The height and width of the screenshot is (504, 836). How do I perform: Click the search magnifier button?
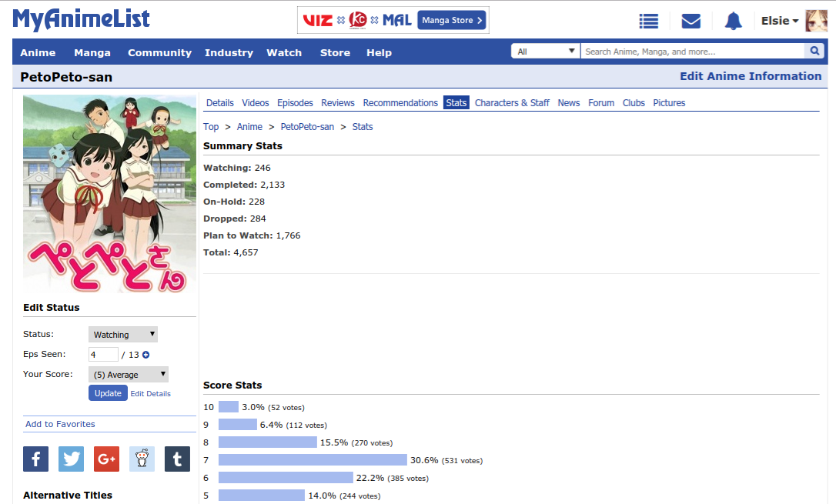click(x=814, y=52)
